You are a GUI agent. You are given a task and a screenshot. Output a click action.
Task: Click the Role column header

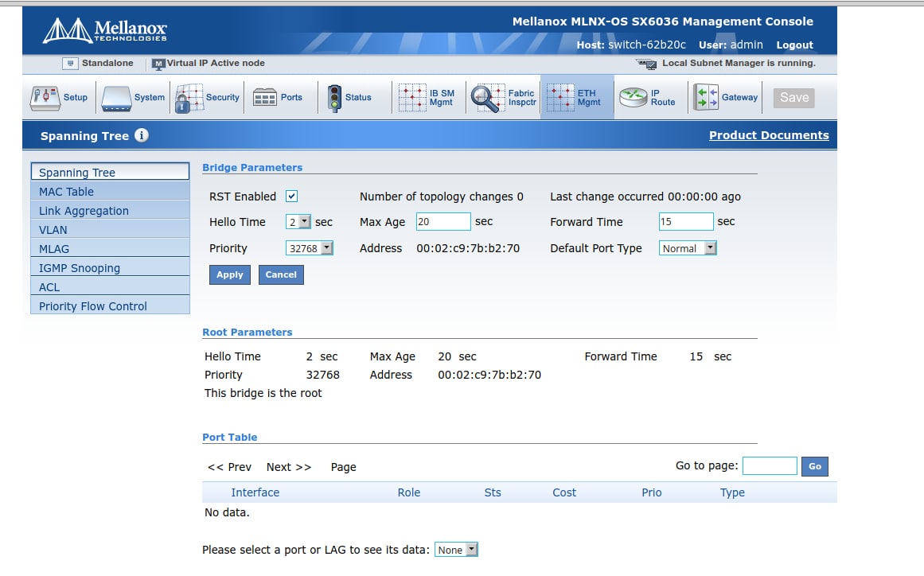pyautogui.click(x=409, y=492)
